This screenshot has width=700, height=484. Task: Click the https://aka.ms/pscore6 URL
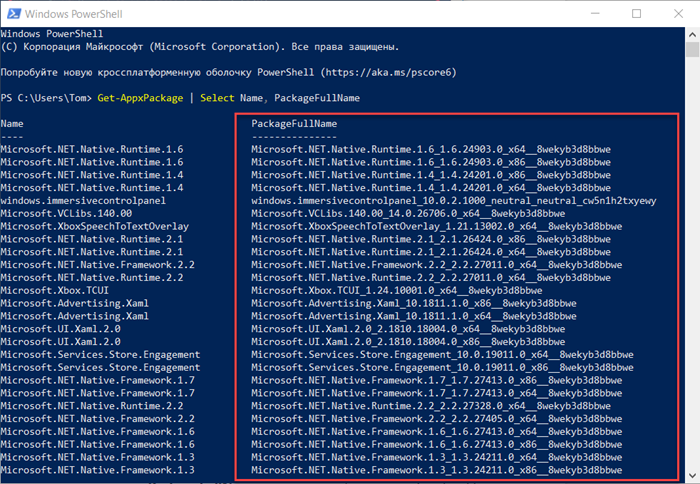[388, 72]
